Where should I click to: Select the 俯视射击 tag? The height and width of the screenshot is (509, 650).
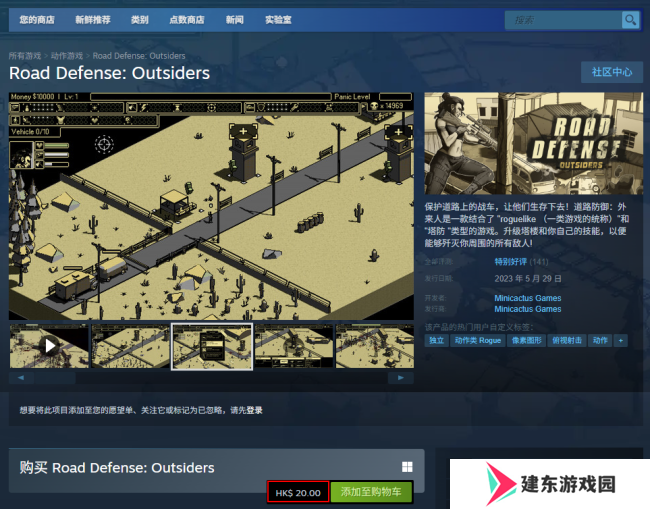click(x=567, y=340)
